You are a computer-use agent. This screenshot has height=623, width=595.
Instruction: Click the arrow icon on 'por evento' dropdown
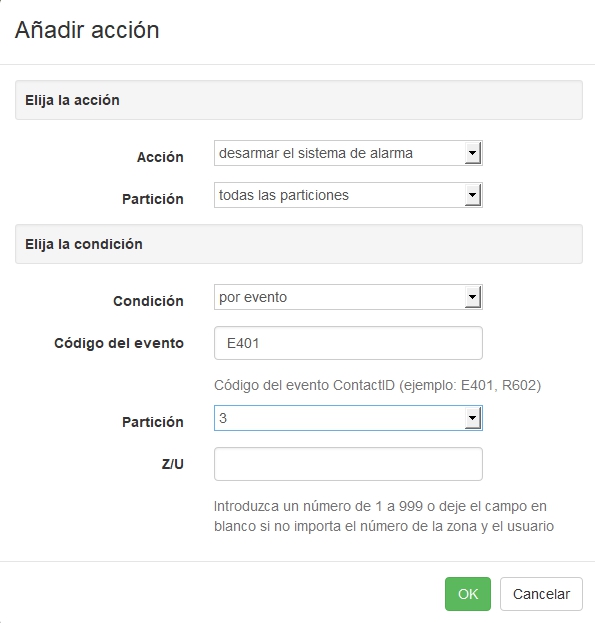click(473, 297)
